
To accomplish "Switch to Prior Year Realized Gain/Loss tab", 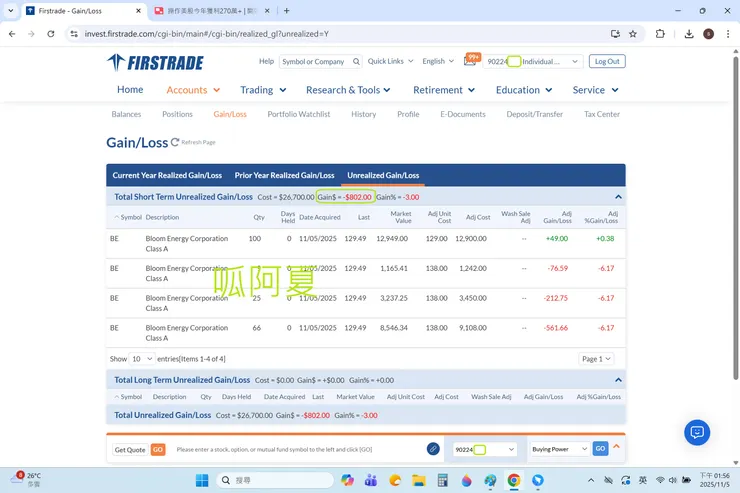I will pyautogui.click(x=285, y=175).
